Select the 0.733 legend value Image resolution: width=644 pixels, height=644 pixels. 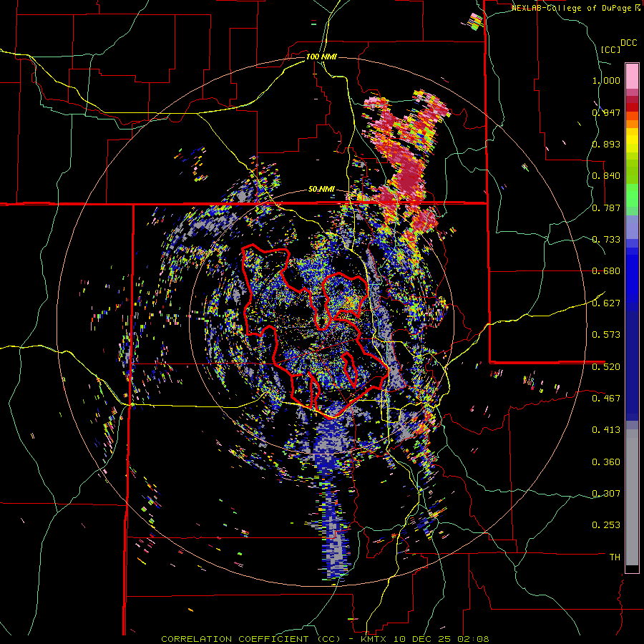(x=606, y=240)
